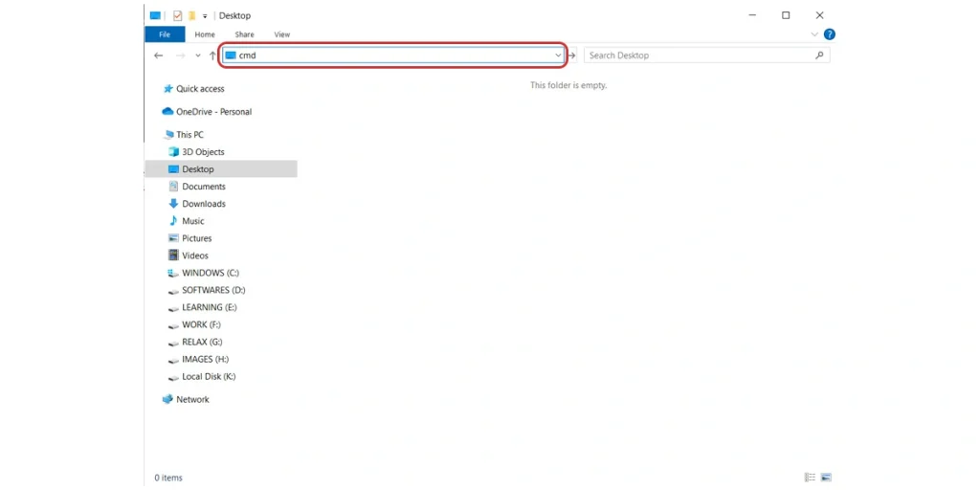Click the Forward navigation arrow
This screenshot has height=490, width=980.
pyautogui.click(x=181, y=56)
